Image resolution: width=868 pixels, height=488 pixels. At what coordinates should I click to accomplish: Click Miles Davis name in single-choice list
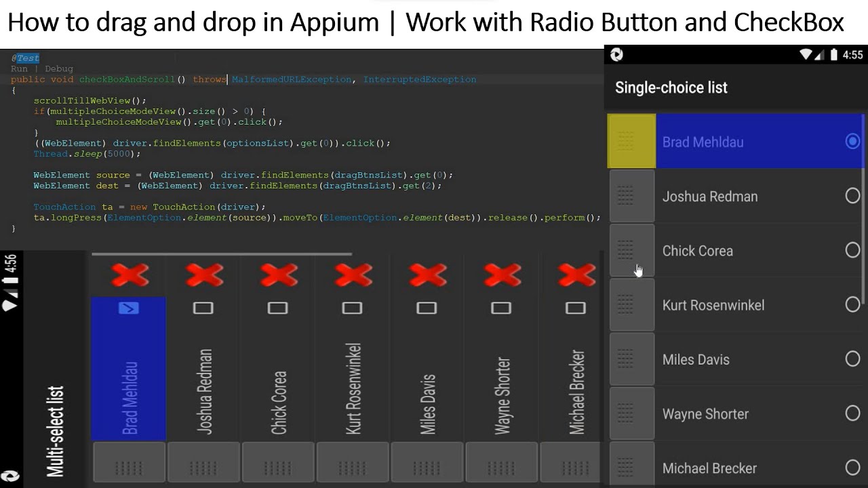[696, 359]
